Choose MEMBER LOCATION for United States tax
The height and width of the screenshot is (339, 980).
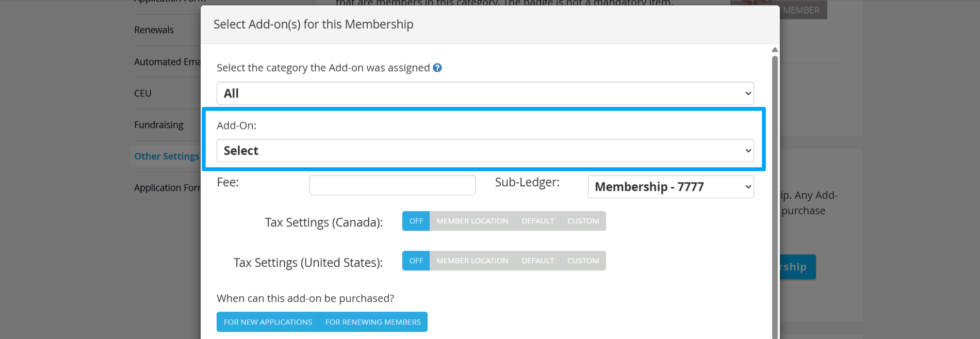click(x=472, y=261)
